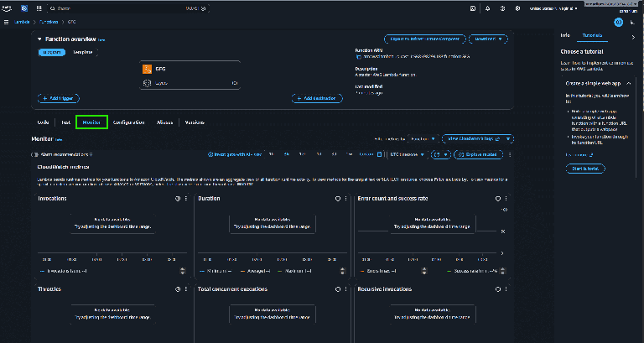This screenshot has height=343, width=644.
Task: Click info icon on Invocations widget
Action: click(178, 199)
